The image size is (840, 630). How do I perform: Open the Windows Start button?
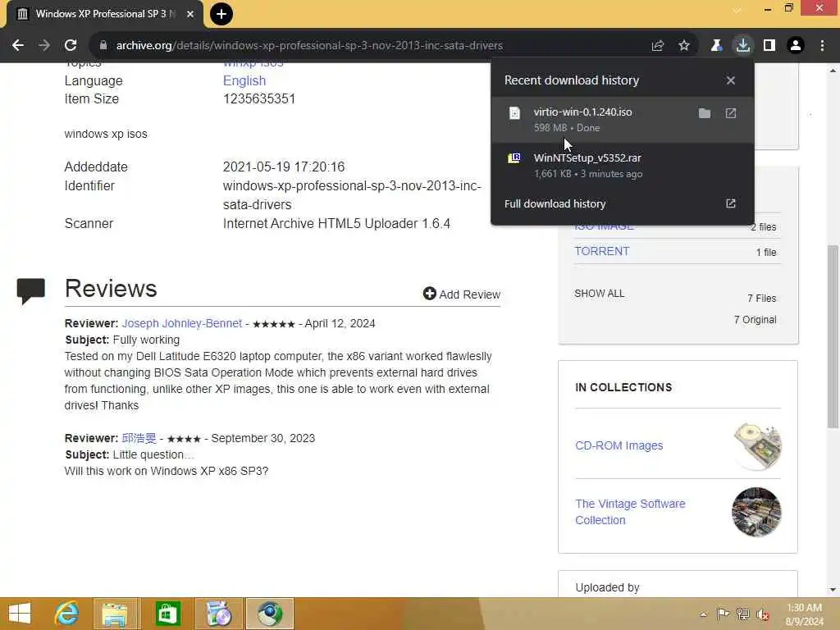20,614
